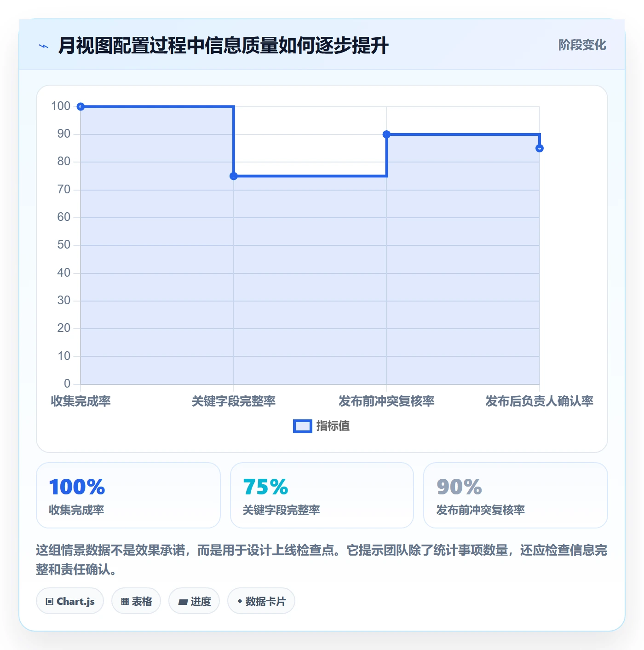Click x-axis label 收集完成率
644x650 pixels.
[x=80, y=401]
